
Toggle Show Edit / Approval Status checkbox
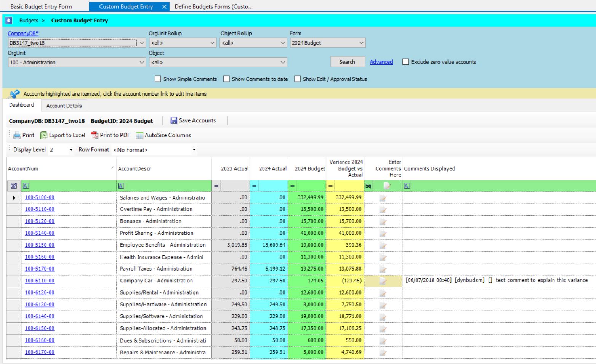(x=298, y=79)
